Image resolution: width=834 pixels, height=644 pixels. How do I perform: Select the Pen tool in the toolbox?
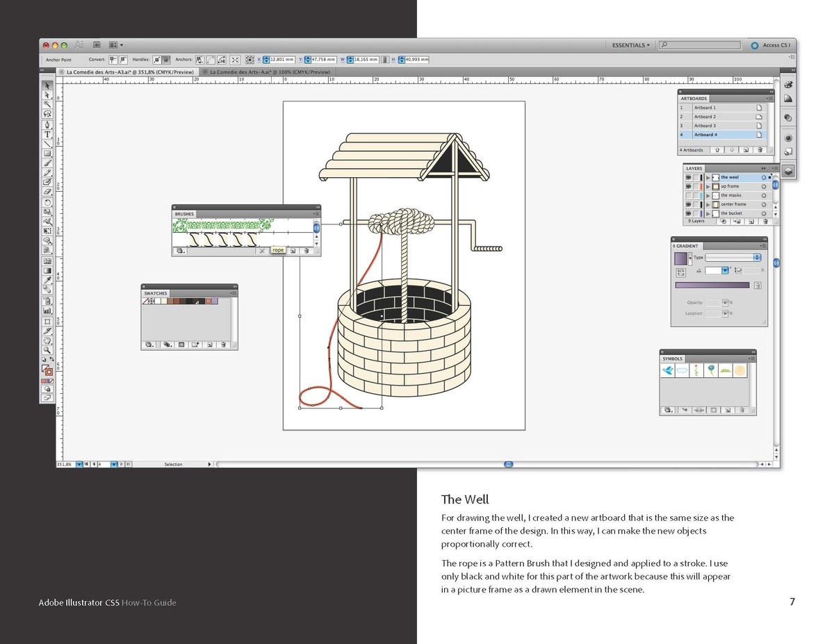pos(47,124)
